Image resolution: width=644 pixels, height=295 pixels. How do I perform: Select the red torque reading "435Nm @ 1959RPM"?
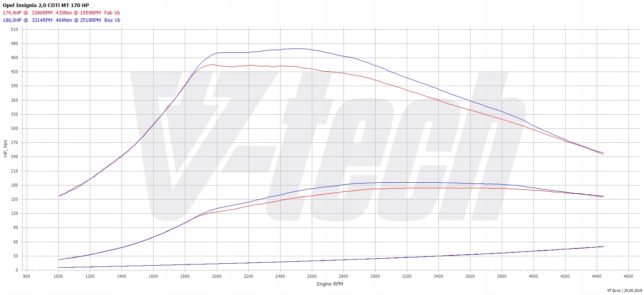click(x=78, y=13)
